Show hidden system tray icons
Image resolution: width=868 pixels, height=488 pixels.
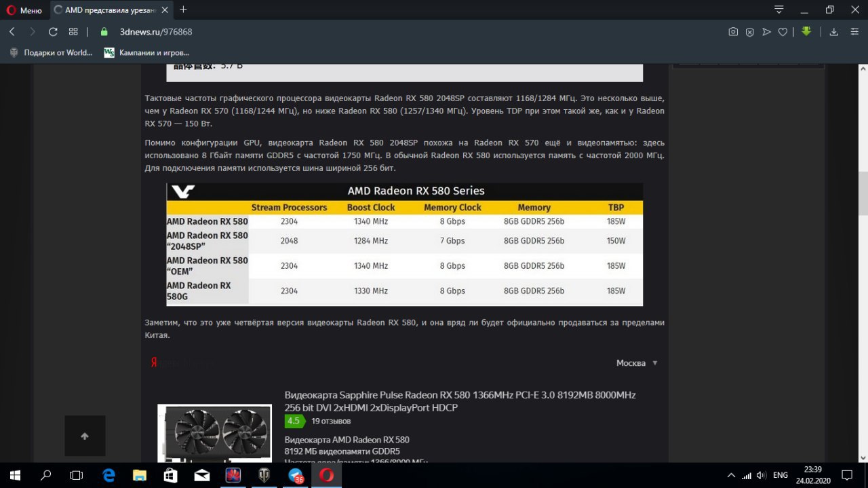click(731, 475)
